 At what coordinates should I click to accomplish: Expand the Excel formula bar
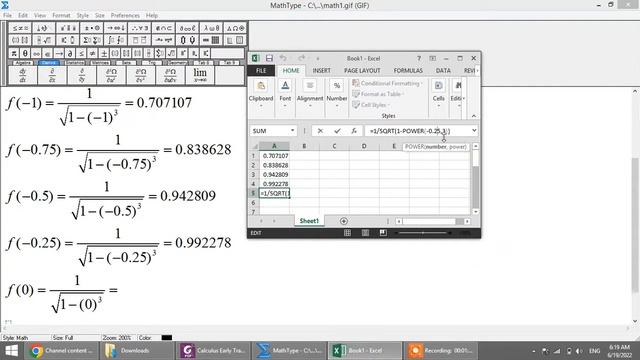pos(474,131)
